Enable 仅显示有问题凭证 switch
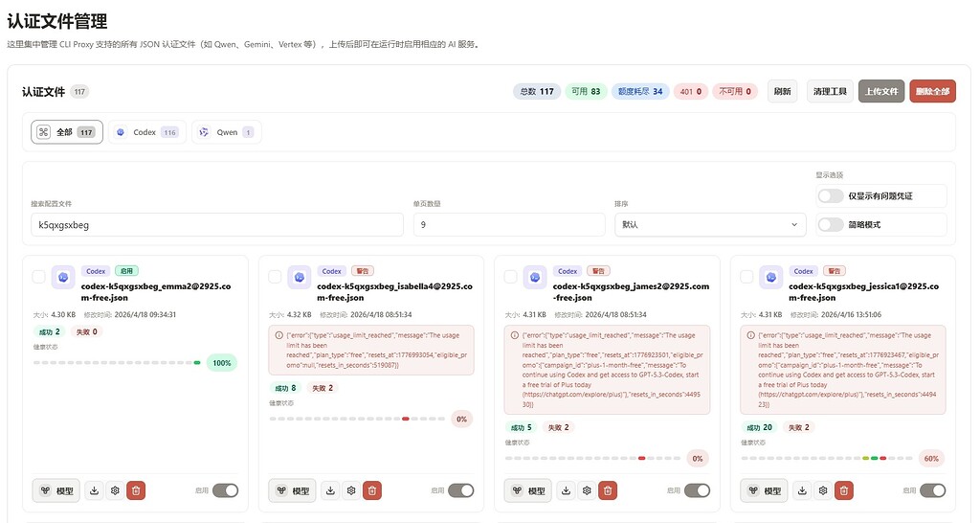 point(831,195)
